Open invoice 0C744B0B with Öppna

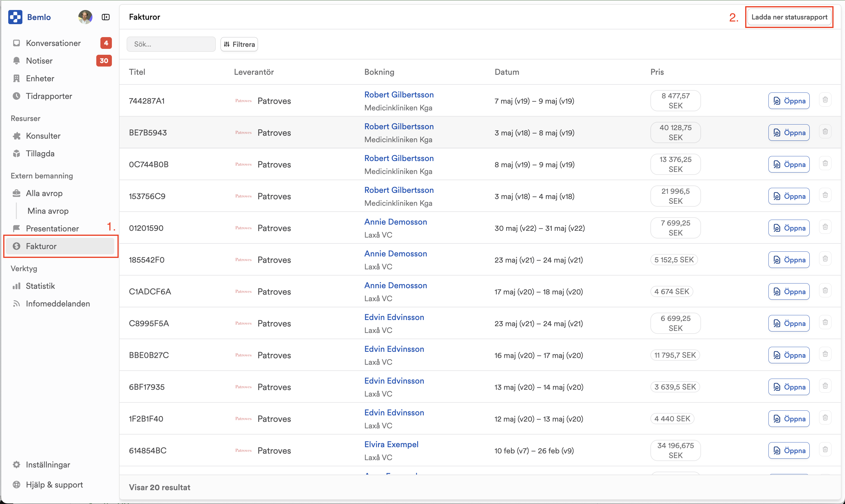789,164
